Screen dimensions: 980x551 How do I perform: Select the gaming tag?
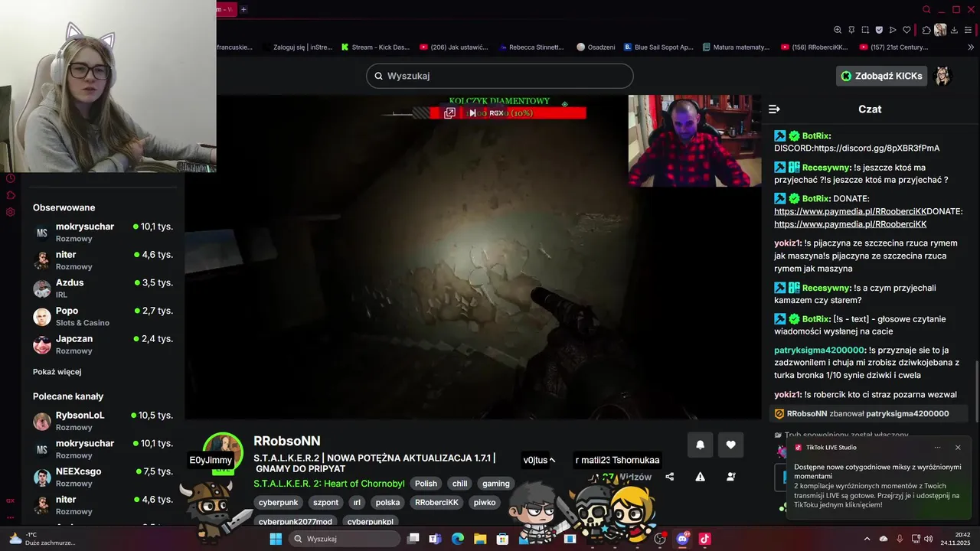(495, 484)
